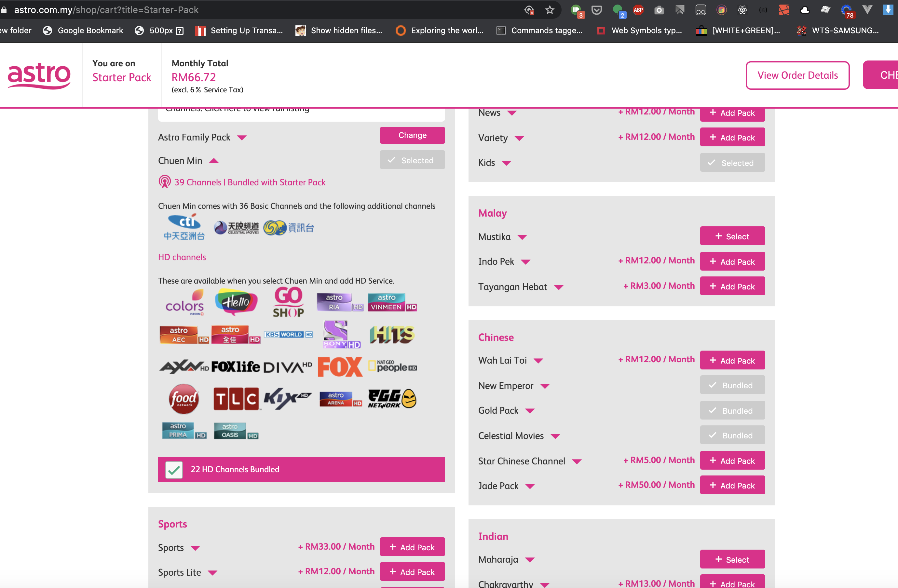Expand the Astro Family Pack dropdown

tap(242, 137)
